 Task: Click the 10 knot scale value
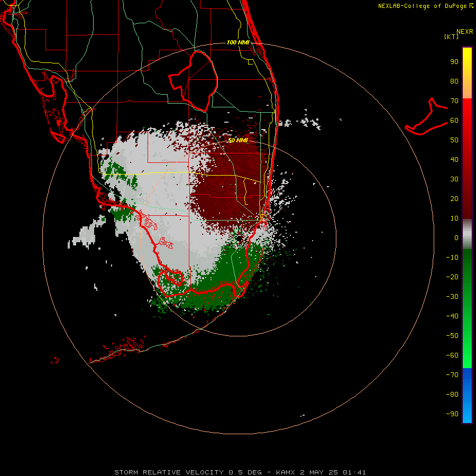(x=454, y=218)
